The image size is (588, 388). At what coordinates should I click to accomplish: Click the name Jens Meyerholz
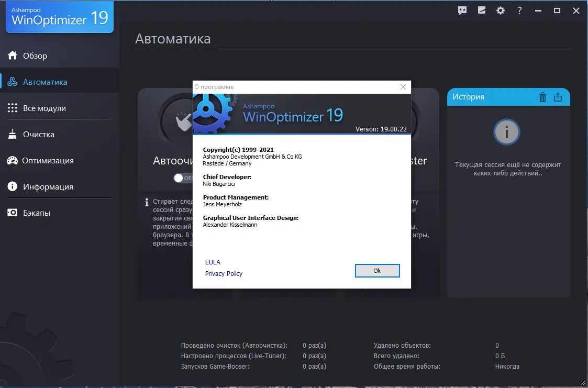tap(223, 204)
